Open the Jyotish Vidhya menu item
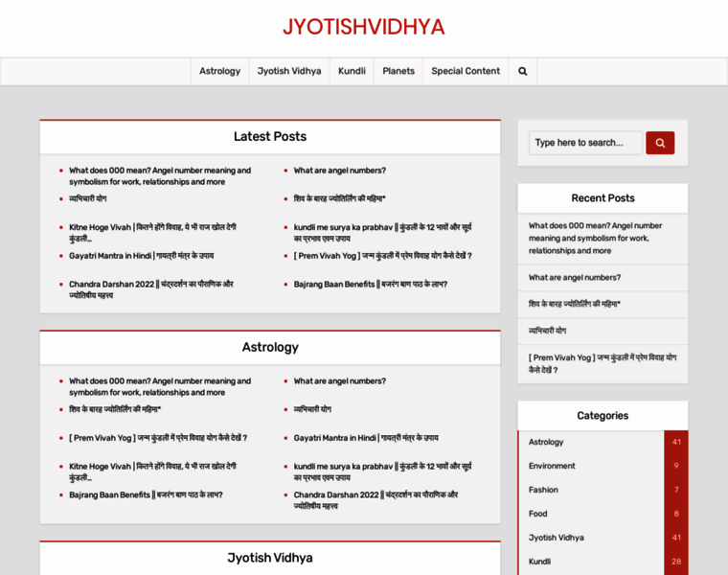Image resolution: width=728 pixels, height=575 pixels. pos(289,71)
